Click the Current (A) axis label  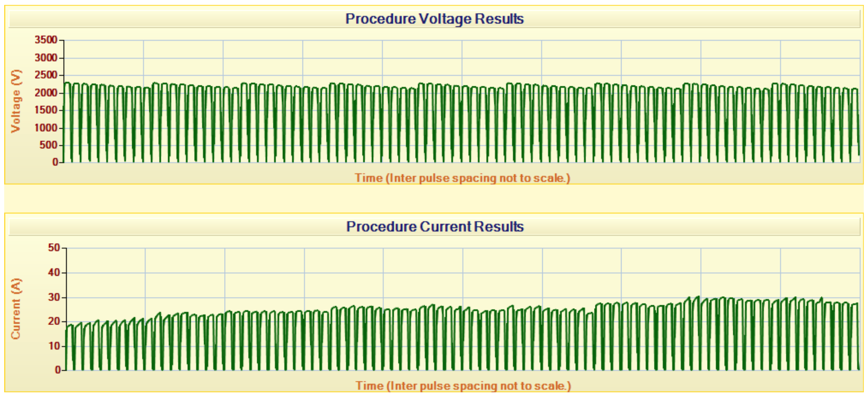pyautogui.click(x=16, y=309)
